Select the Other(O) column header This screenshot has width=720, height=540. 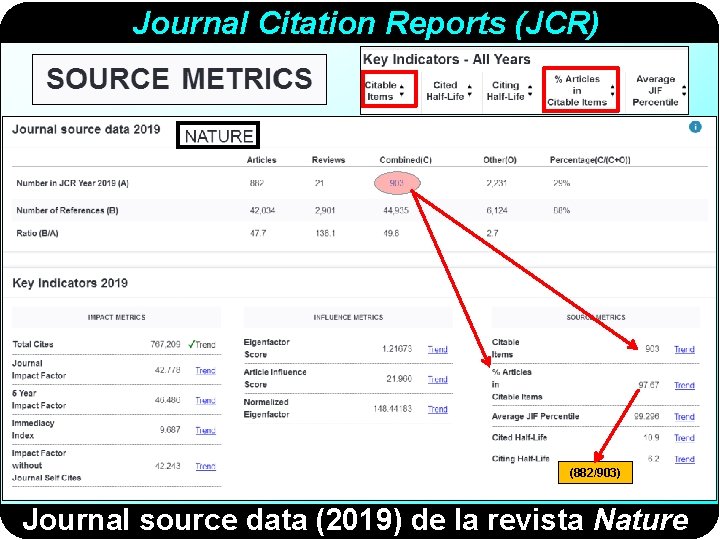(x=500, y=160)
